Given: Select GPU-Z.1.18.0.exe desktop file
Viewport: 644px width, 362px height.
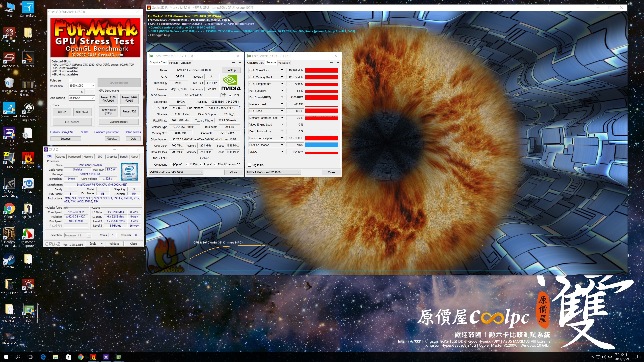Looking at the screenshot, I should (28, 313).
